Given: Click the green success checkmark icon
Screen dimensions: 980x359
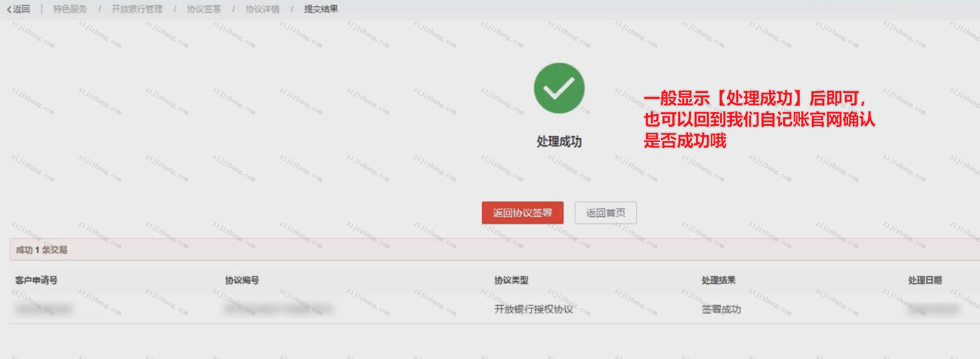Looking at the screenshot, I should tap(559, 88).
